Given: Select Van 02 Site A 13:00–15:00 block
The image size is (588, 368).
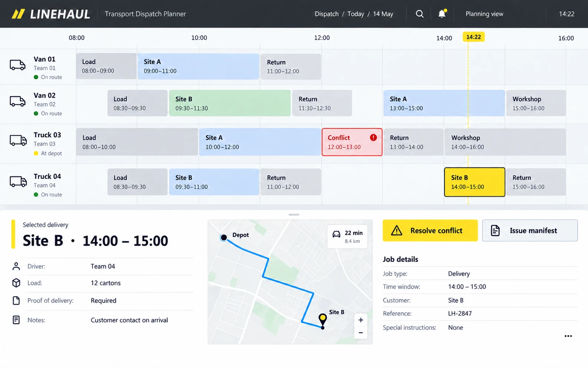Looking at the screenshot, I should click(444, 103).
